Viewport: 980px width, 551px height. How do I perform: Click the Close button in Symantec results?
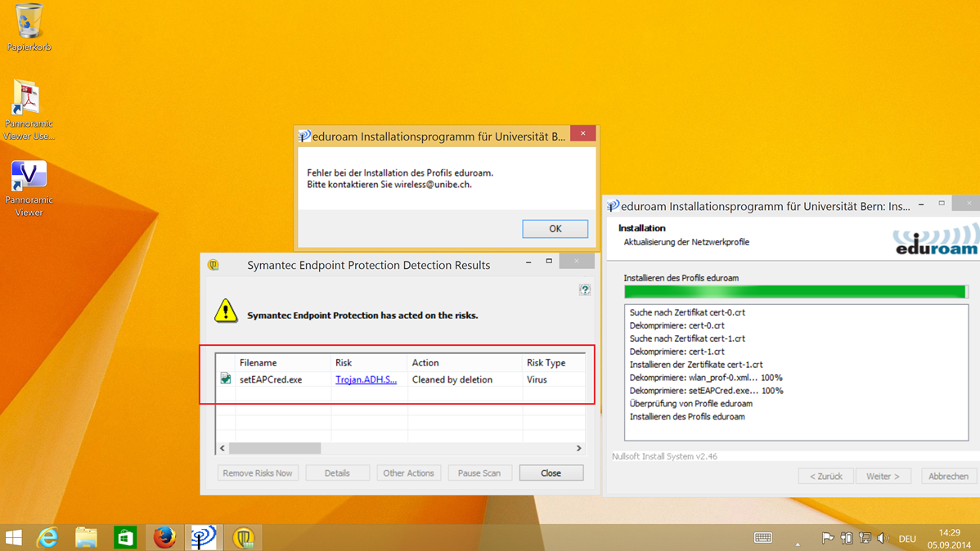pos(551,473)
